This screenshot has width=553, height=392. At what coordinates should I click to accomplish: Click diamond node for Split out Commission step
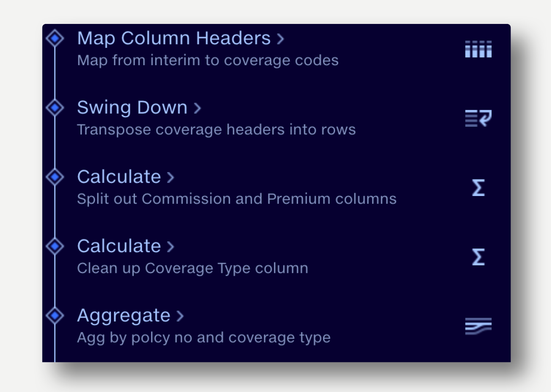coord(55,177)
